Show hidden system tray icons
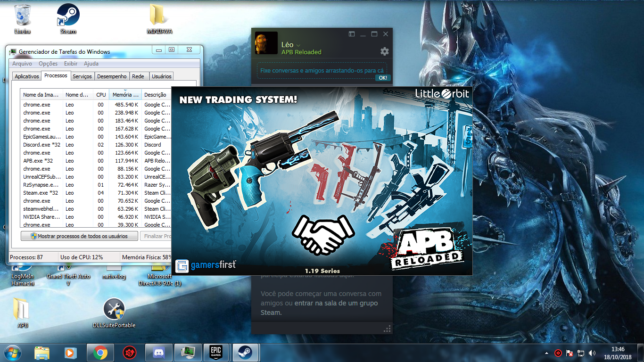 coord(547,353)
